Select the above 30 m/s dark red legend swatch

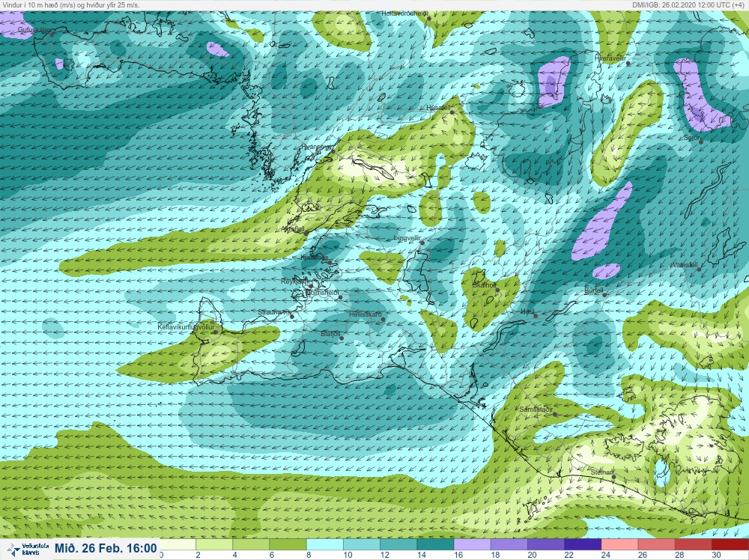click(730, 545)
